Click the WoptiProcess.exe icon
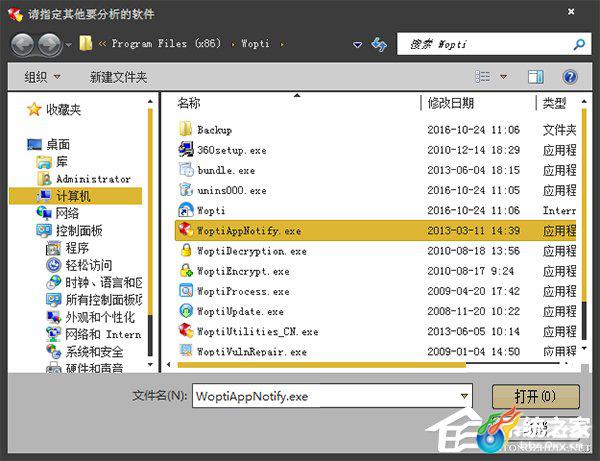Viewport: 600px width, 461px height. (x=186, y=291)
